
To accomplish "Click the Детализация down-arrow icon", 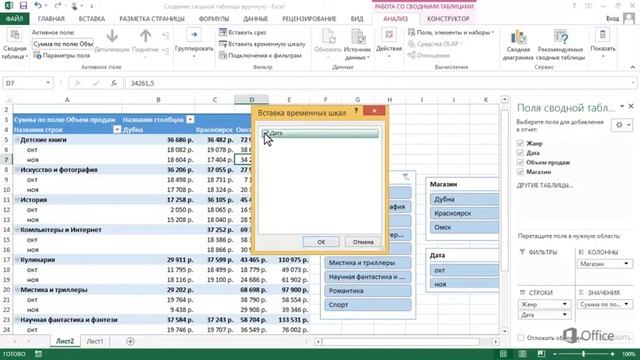I will 112,36.
